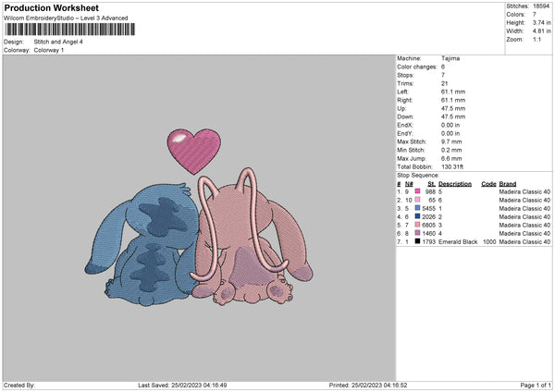Click stitch count '988' in stop 1
This screenshot has height=392, width=555.
(x=430, y=191)
